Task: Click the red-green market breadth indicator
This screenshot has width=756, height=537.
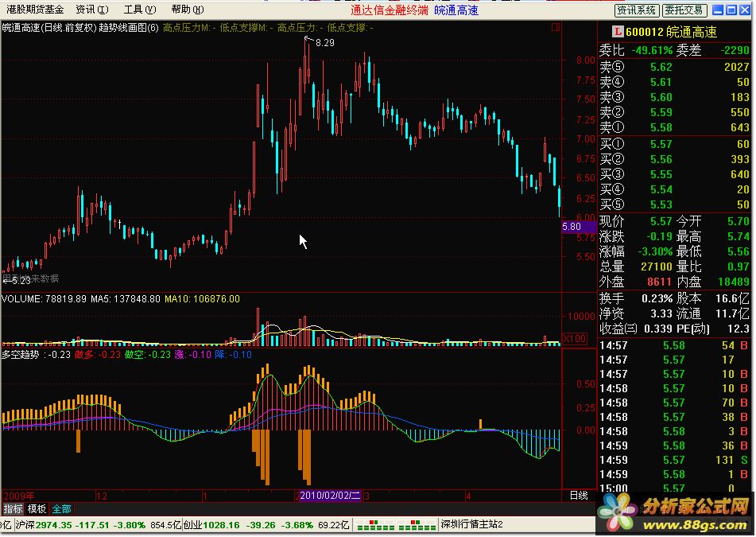Action: click(395, 525)
